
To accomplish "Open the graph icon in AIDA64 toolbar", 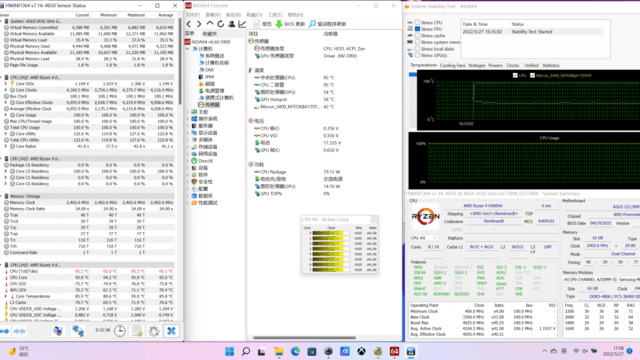I will (242, 24).
